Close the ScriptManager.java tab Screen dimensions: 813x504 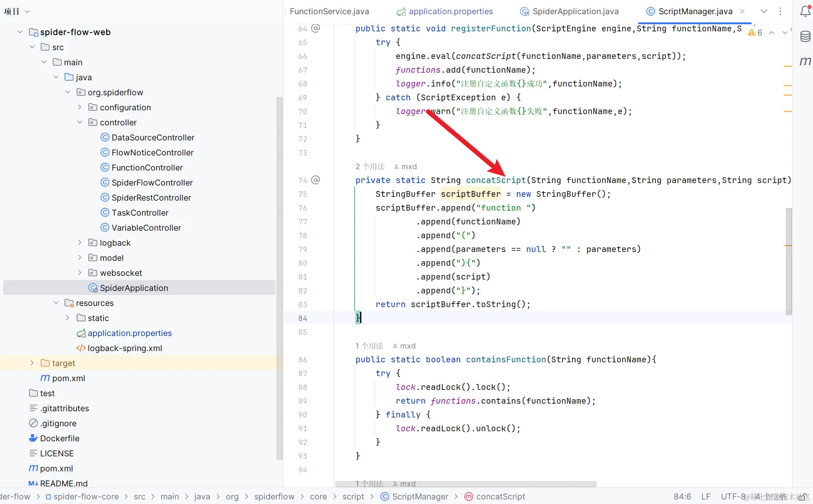tap(742, 11)
